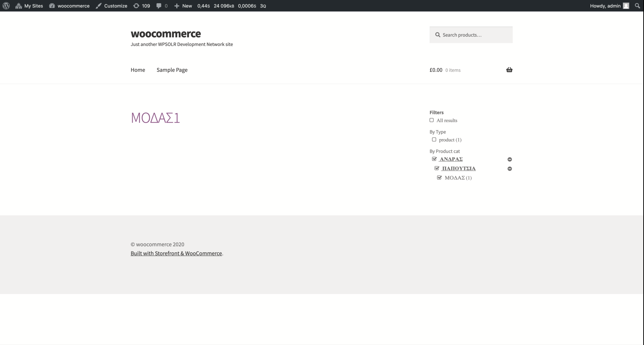Click the admin avatar image

(626, 6)
